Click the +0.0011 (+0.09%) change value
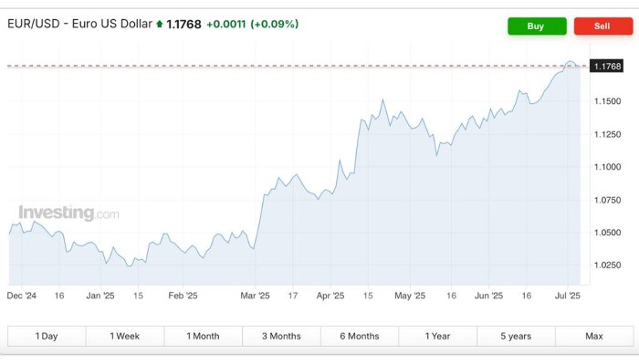The image size is (639, 364). (x=252, y=24)
